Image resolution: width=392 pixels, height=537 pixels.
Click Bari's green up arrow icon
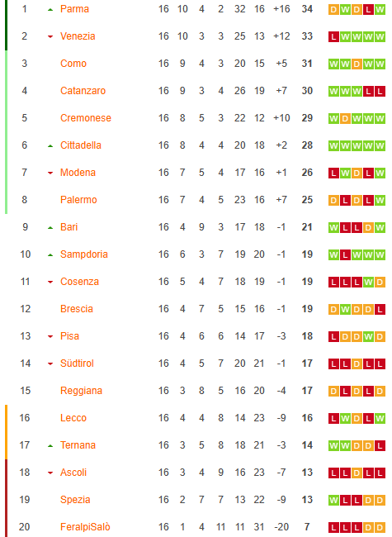pyautogui.click(x=50, y=228)
